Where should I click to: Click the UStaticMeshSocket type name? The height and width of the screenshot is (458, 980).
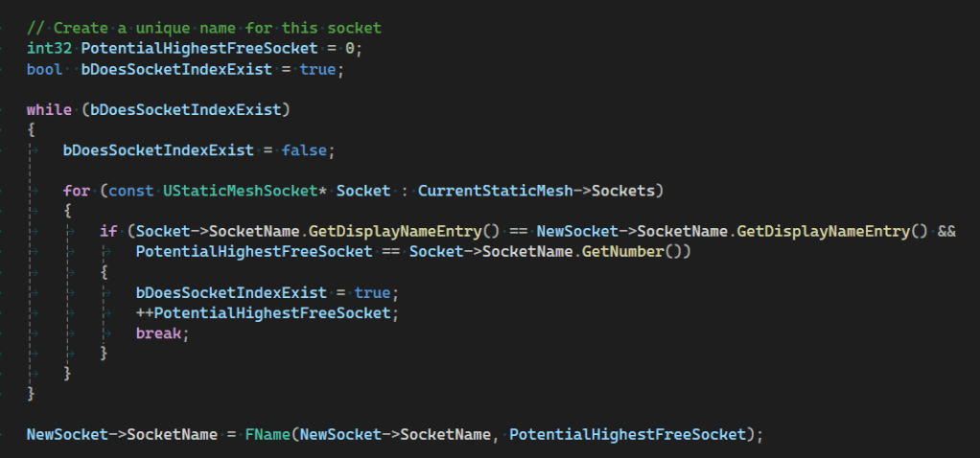[239, 191]
